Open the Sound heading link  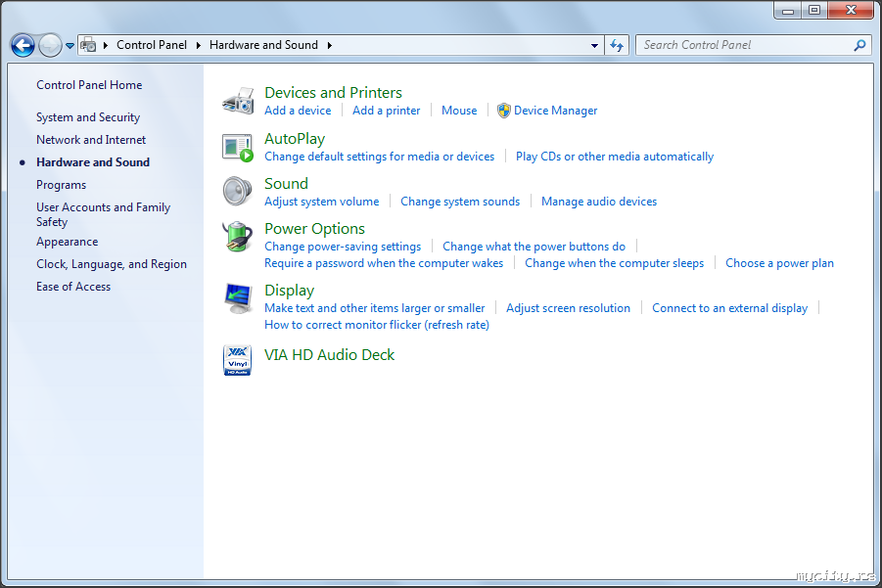click(286, 183)
